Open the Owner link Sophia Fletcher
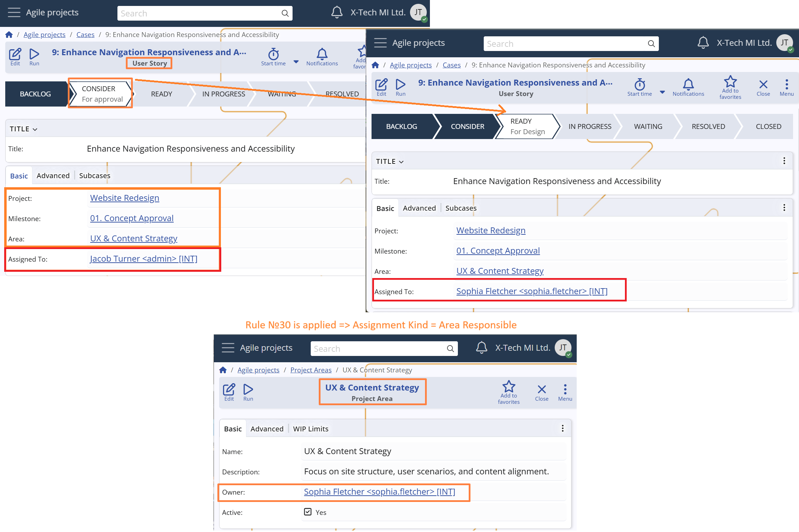The width and height of the screenshot is (799, 532). point(379,492)
